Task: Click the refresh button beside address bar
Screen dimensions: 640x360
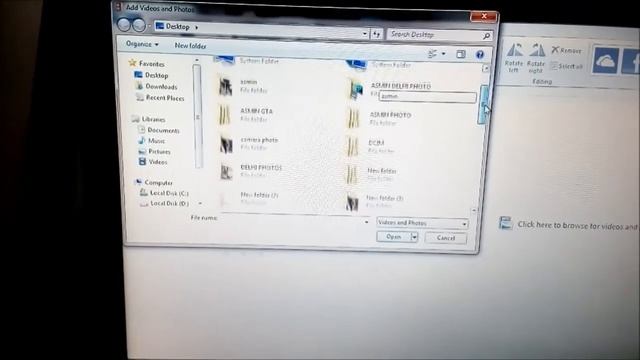Action: pyautogui.click(x=376, y=35)
